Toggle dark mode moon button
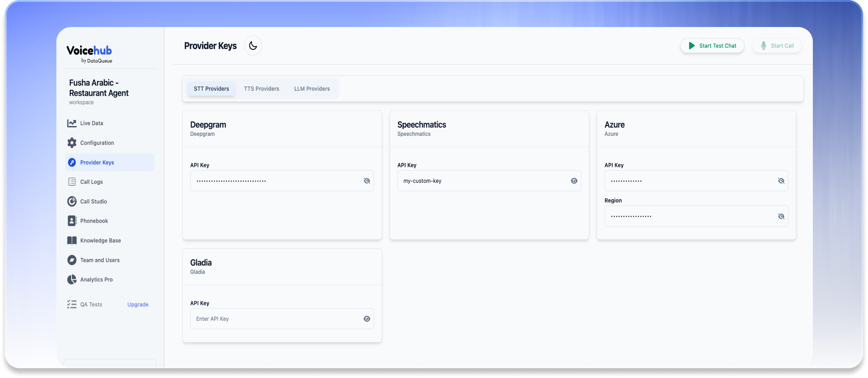The height and width of the screenshot is (378, 868). point(253,46)
